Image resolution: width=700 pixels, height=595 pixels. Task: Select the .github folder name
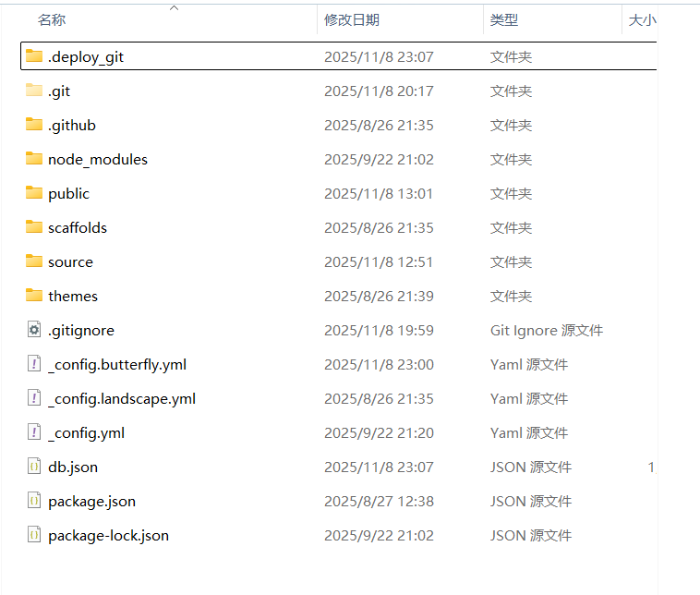[x=72, y=126]
